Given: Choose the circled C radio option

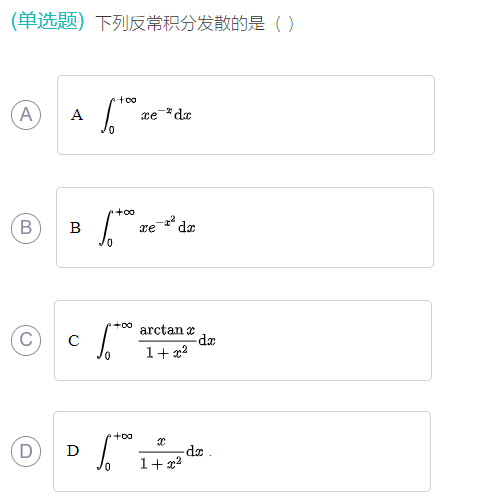Looking at the screenshot, I should click(26, 340).
